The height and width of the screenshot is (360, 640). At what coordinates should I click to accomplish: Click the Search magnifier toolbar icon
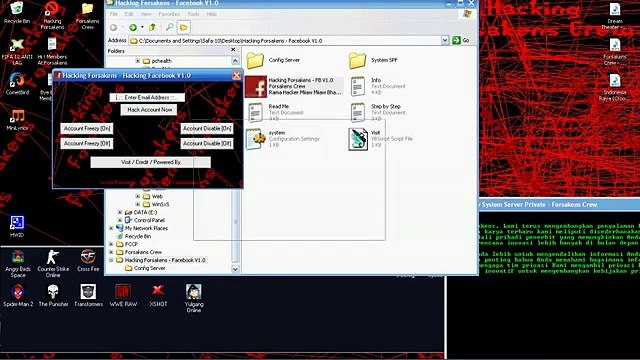coord(169,27)
